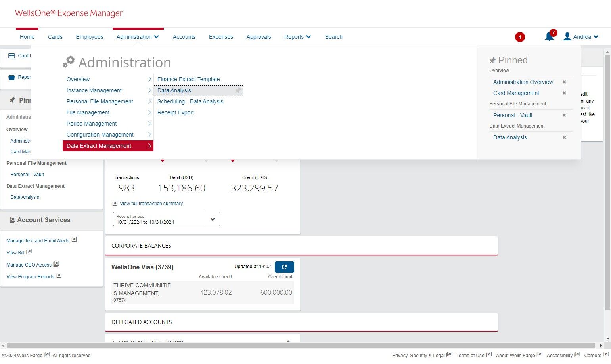Unpin Personal - Vault from Pinned panel
This screenshot has width=611, height=364.
tap(564, 115)
